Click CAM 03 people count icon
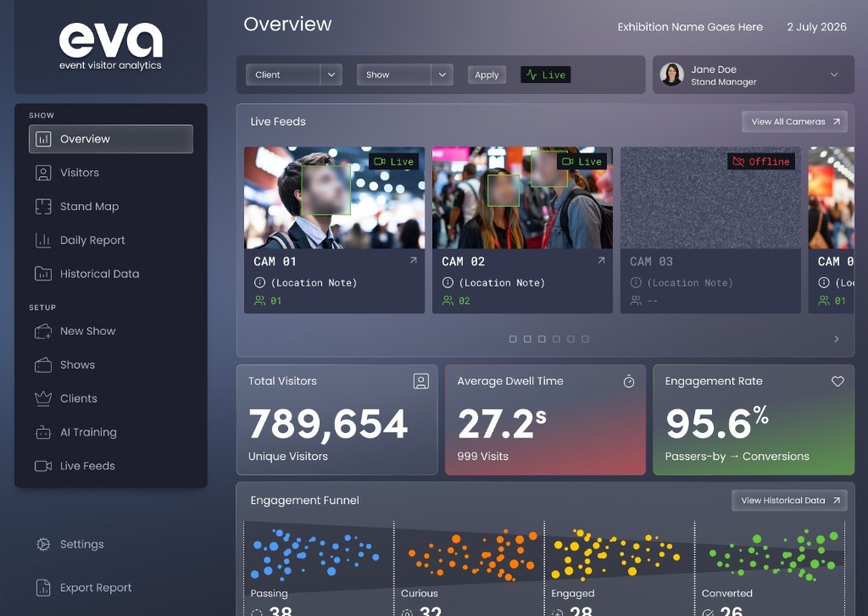This screenshot has width=868, height=616. [636, 301]
